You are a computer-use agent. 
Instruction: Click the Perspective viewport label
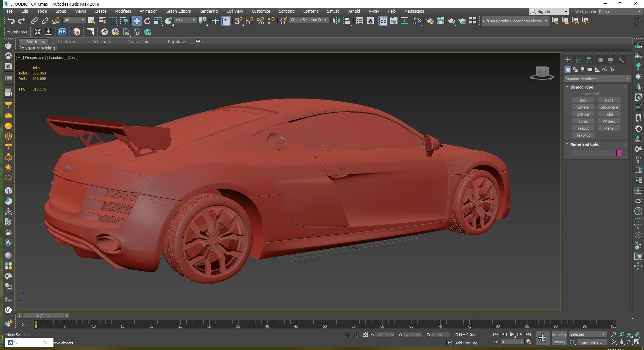34,57
